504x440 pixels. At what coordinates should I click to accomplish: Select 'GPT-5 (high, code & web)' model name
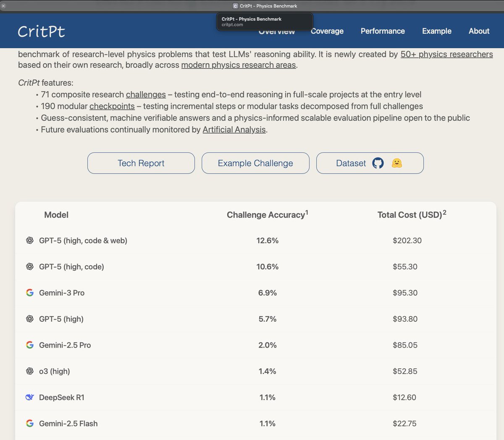click(83, 241)
